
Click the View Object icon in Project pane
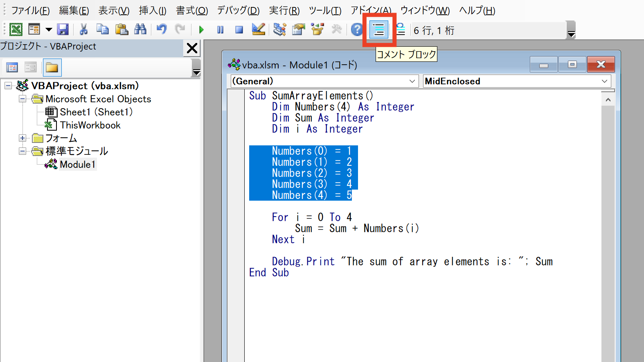(30, 67)
